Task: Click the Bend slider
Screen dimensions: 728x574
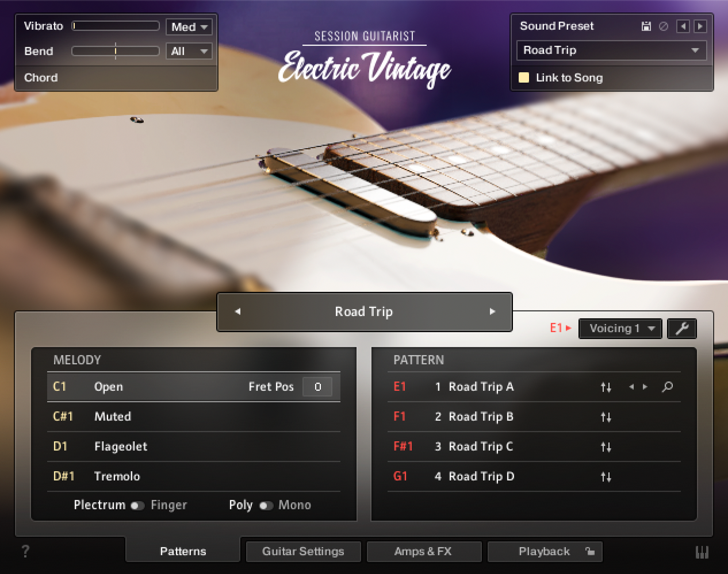Action: tap(115, 51)
